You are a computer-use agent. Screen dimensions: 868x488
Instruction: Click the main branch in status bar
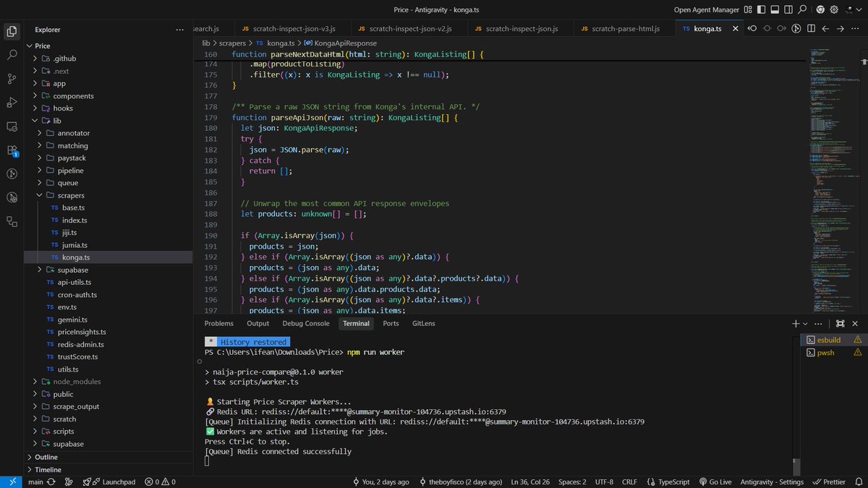[x=35, y=481]
